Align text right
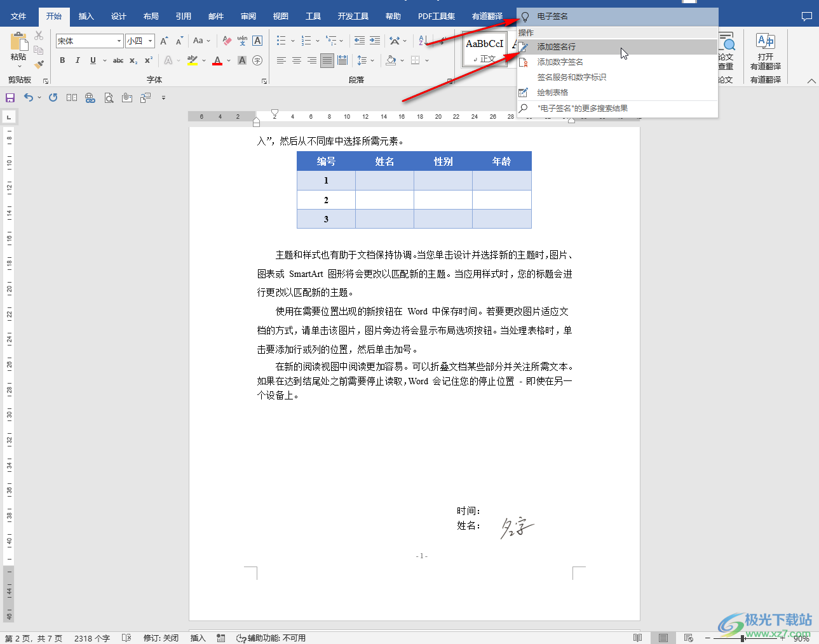 coord(312,60)
